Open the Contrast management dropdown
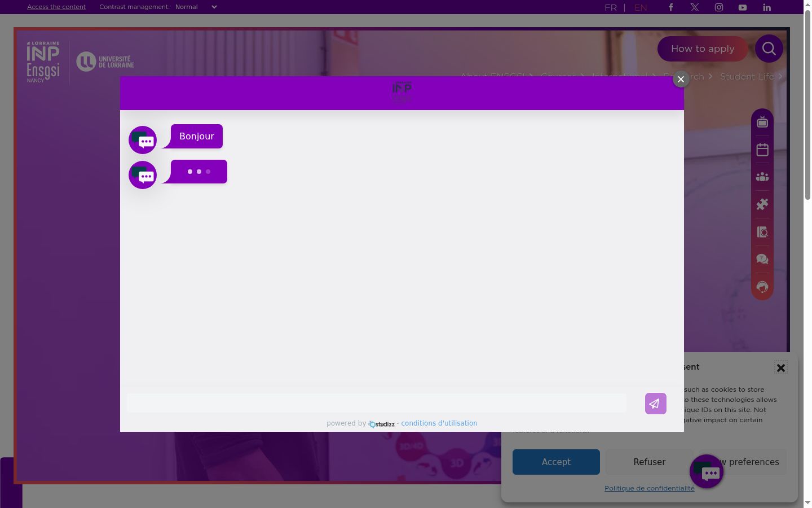Image resolution: width=812 pixels, height=508 pixels. (196, 7)
